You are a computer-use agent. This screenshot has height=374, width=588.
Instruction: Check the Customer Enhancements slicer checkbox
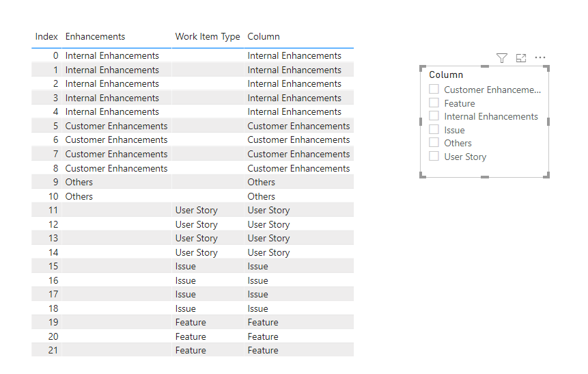[434, 89]
